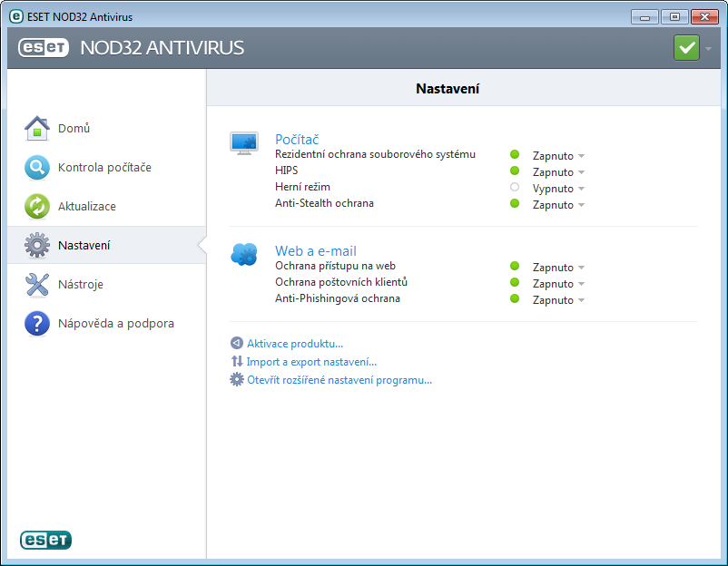Click the green checkmark protection status icon
The height and width of the screenshot is (566, 728).
(x=686, y=48)
